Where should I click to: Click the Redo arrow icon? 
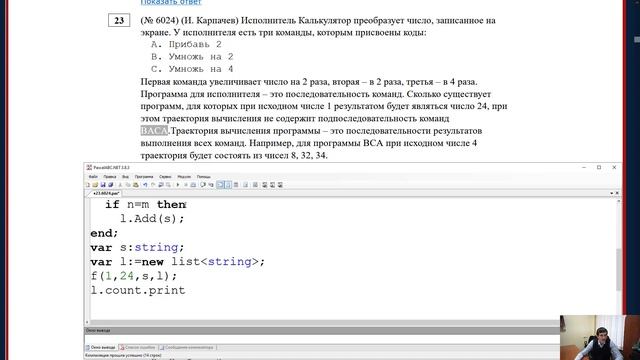(153, 185)
